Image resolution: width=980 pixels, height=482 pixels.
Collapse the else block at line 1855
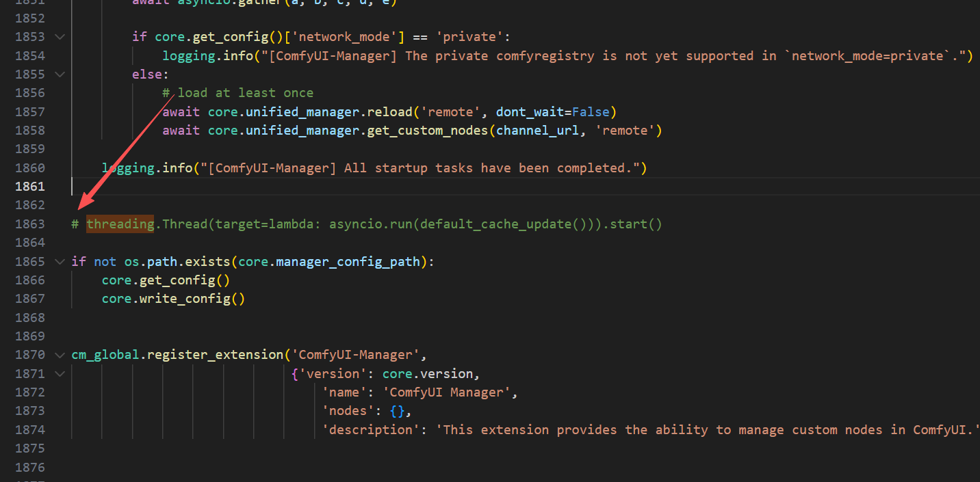(x=60, y=75)
